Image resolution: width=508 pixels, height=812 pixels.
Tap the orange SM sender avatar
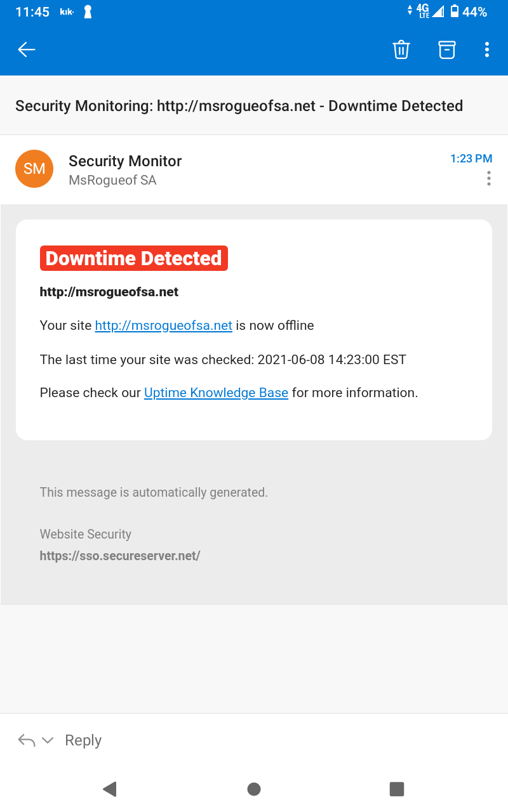34,169
